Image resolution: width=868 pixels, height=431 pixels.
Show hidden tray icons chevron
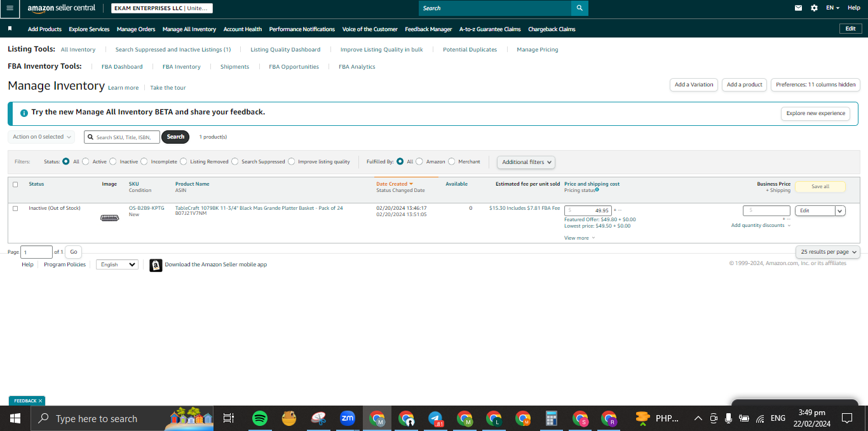[x=698, y=418]
